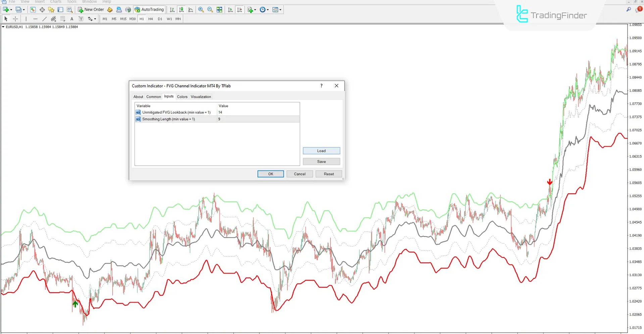
Task: Switch to the Colors tab
Action: pyautogui.click(x=182, y=97)
